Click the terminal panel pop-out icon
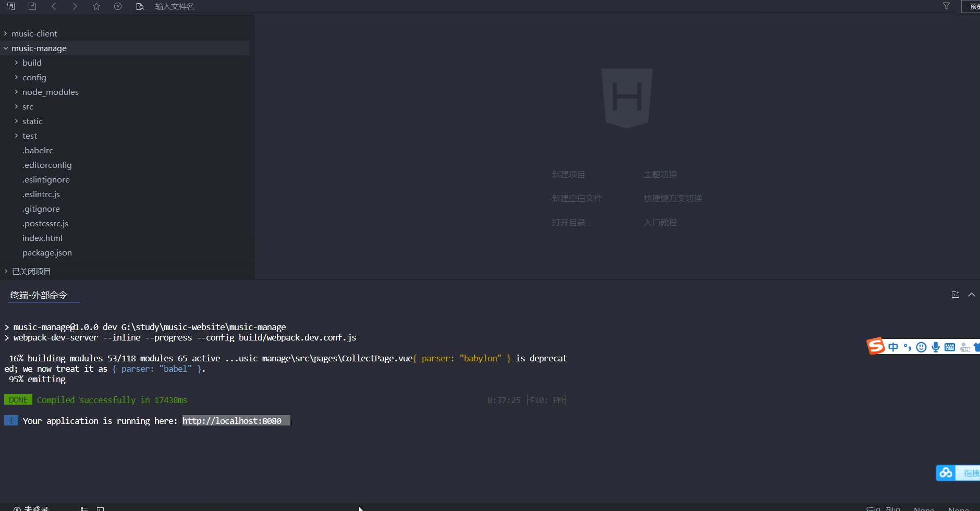Image resolution: width=980 pixels, height=511 pixels. pos(955,295)
